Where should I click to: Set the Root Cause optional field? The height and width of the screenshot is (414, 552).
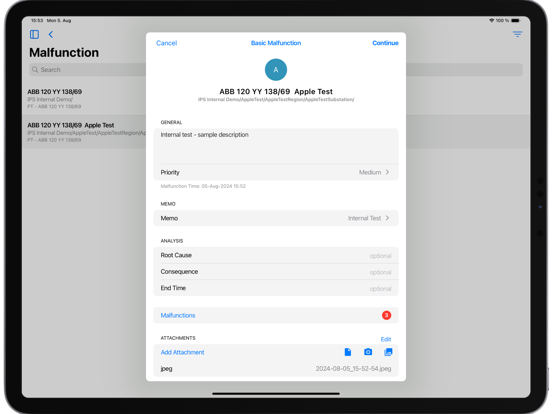tap(276, 255)
